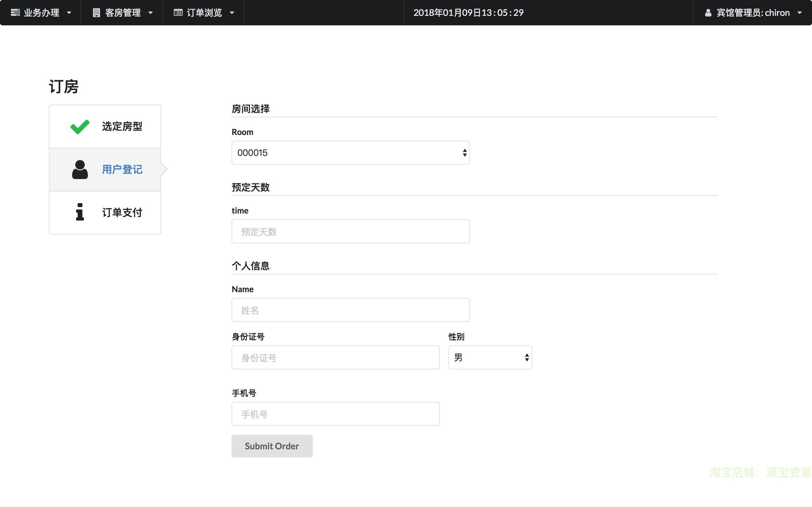Click the admin user icon in navbar

pyautogui.click(x=708, y=13)
